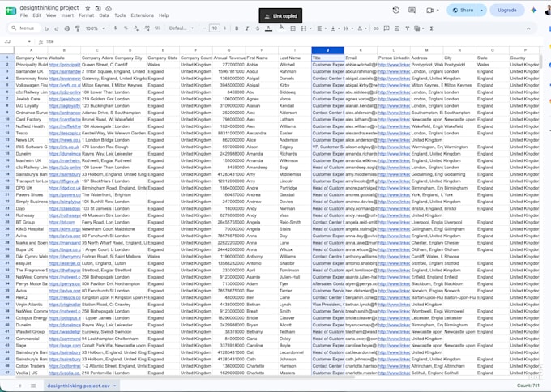Select column J header
This screenshot has width=551, height=392.
[x=327, y=50]
